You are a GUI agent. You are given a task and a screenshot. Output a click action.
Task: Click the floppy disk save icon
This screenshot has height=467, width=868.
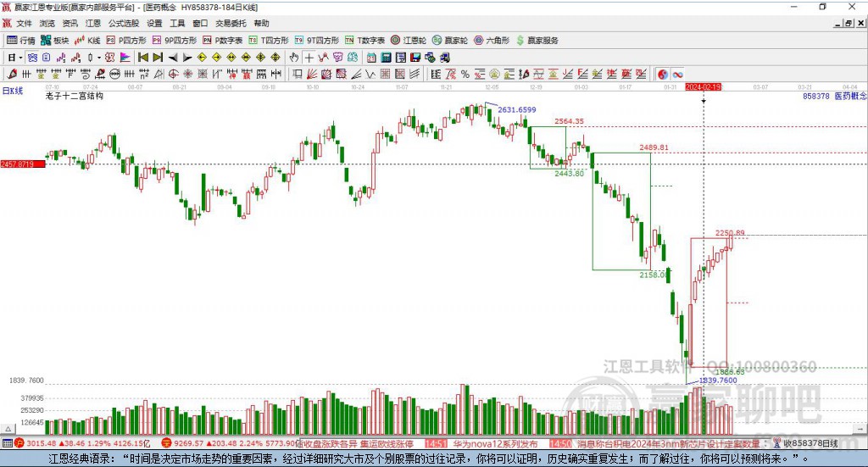[415, 58]
